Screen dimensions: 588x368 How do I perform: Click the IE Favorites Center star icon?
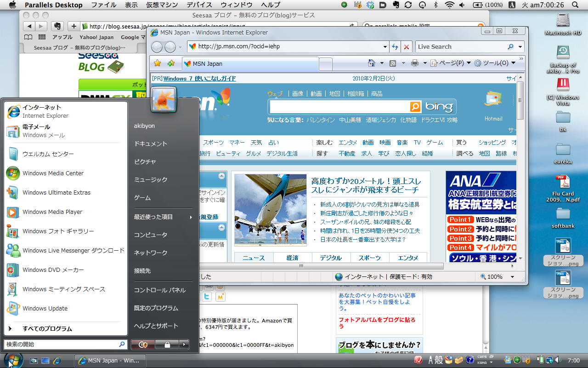tap(157, 63)
